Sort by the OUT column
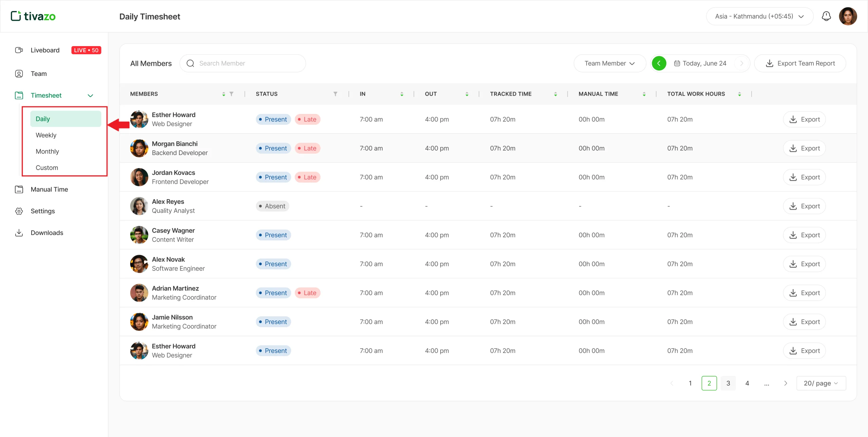Image resolution: width=868 pixels, height=437 pixels. click(x=467, y=94)
